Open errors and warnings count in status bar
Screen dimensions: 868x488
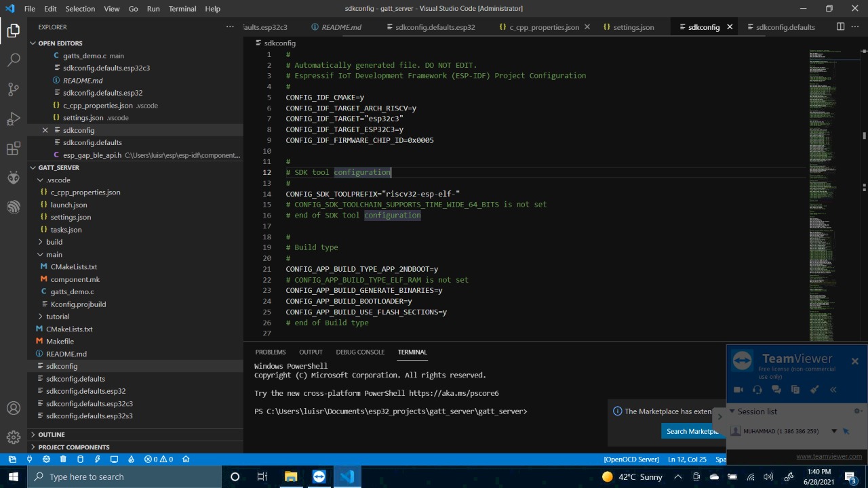tap(159, 459)
